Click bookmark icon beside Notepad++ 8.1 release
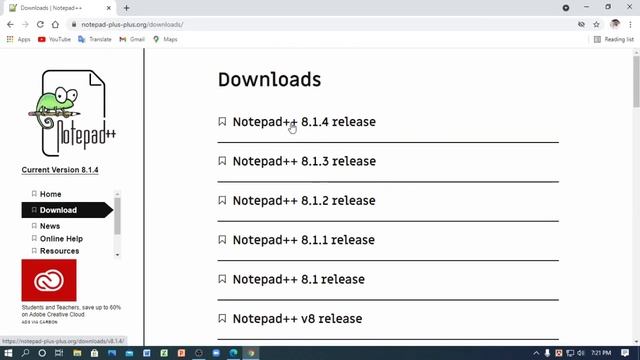This screenshot has width=640, height=360. pyautogui.click(x=222, y=279)
